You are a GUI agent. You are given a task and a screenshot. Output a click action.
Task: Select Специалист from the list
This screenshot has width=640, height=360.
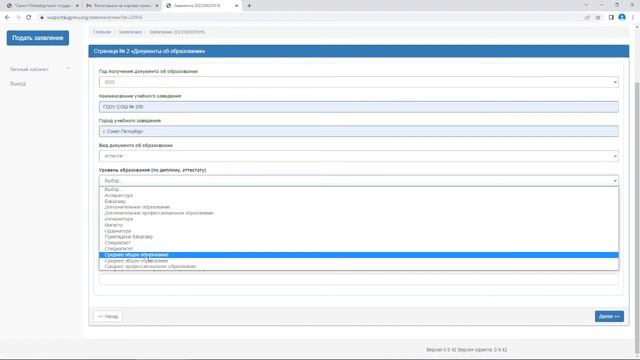click(x=359, y=243)
